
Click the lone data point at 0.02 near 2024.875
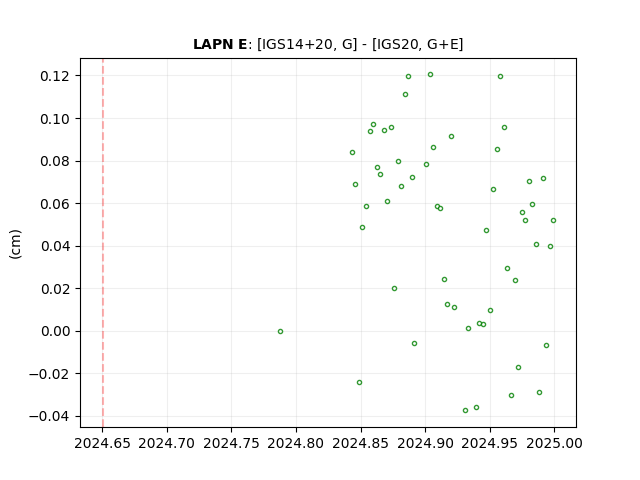(394, 289)
